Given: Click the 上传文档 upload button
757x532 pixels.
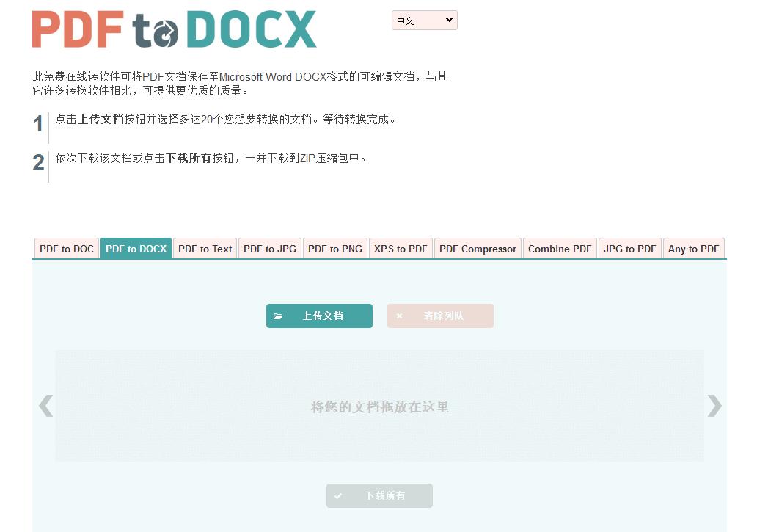Looking at the screenshot, I should (x=319, y=316).
